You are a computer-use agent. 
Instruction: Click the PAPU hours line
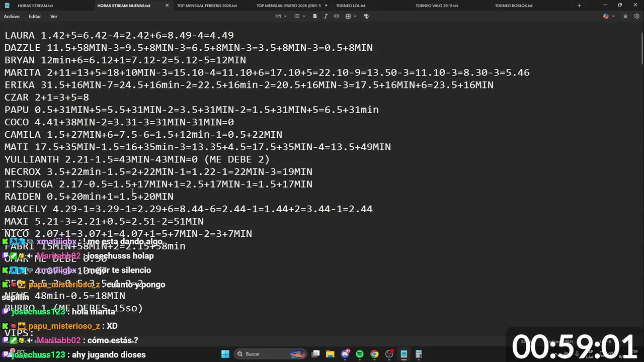(x=192, y=110)
